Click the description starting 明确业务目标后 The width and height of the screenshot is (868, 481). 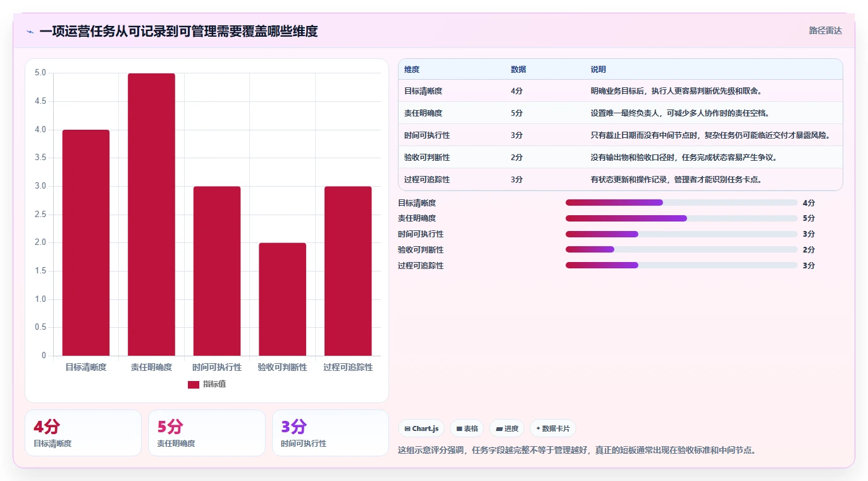[676, 91]
